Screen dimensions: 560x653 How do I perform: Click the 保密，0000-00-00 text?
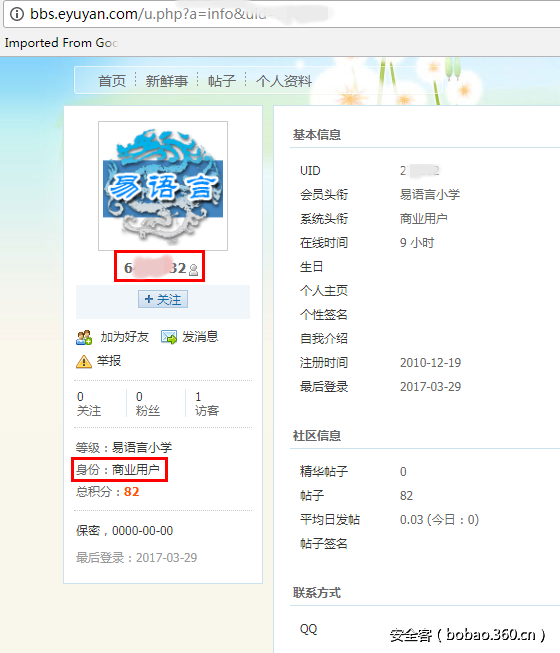(124, 531)
